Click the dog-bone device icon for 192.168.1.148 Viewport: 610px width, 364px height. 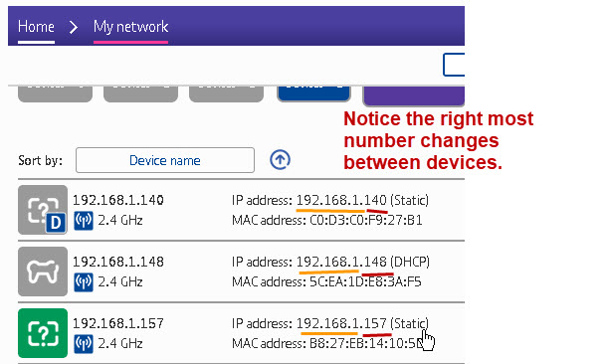click(43, 272)
